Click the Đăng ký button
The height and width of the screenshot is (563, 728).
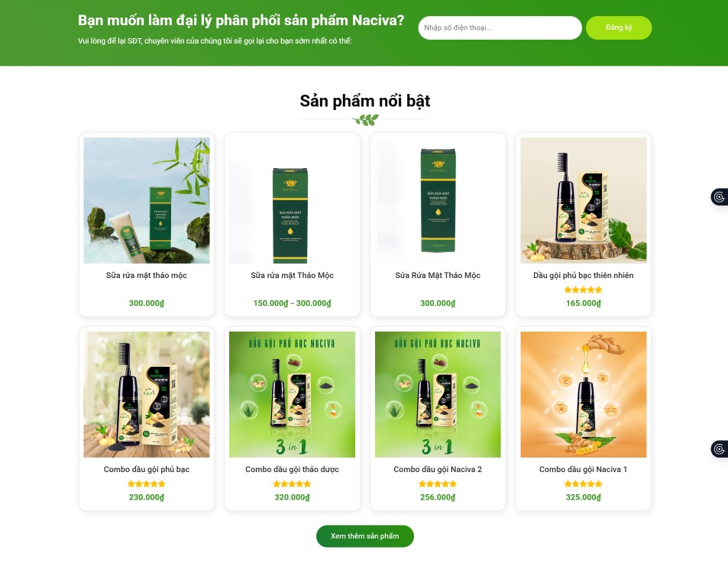pyautogui.click(x=619, y=28)
